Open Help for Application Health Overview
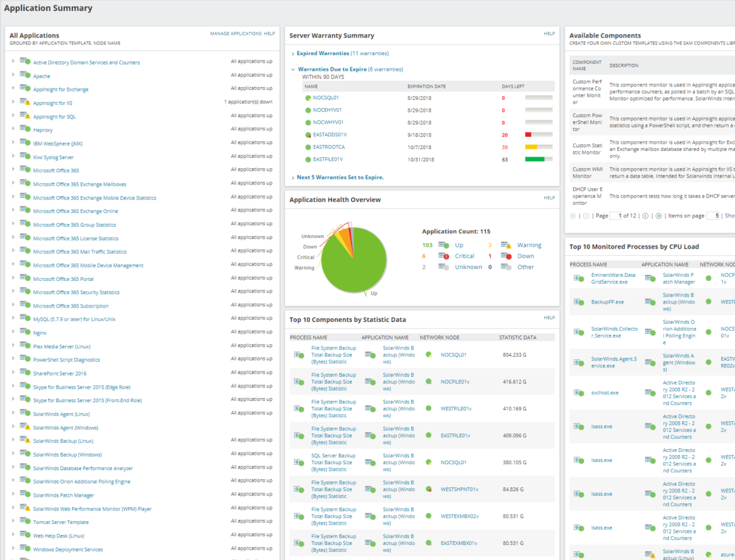The height and width of the screenshot is (560, 735). [549, 198]
